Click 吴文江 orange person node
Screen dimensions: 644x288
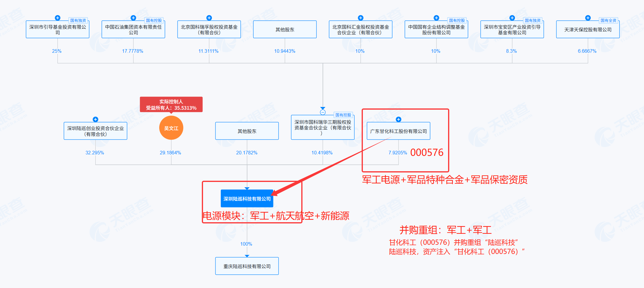pyautogui.click(x=171, y=128)
